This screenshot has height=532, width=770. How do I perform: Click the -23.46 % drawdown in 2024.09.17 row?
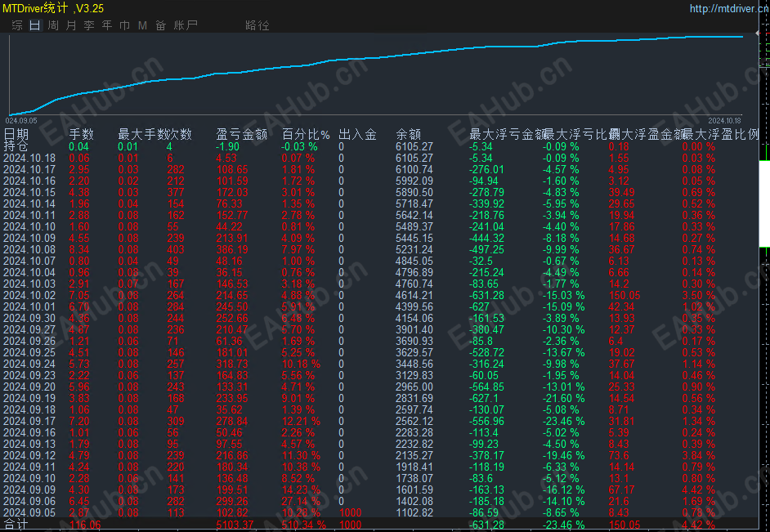tap(564, 422)
